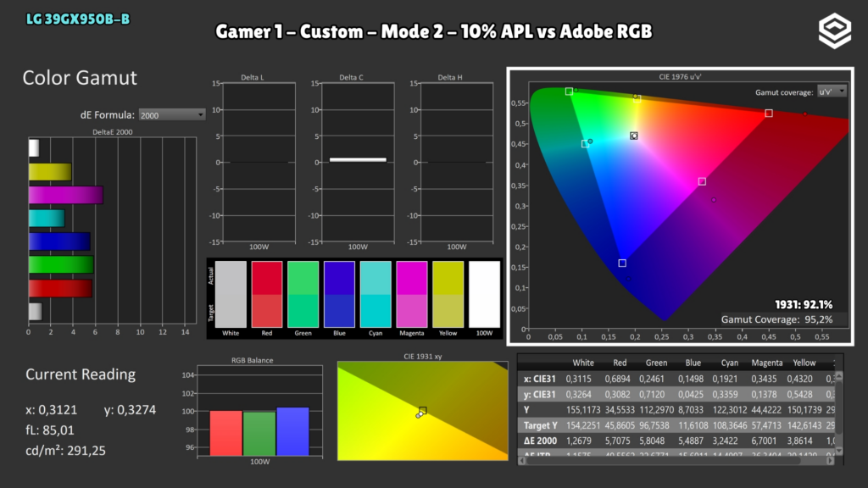Click the magenta target square in CIE diagram
This screenshot has height=488, width=868.
coord(702,181)
